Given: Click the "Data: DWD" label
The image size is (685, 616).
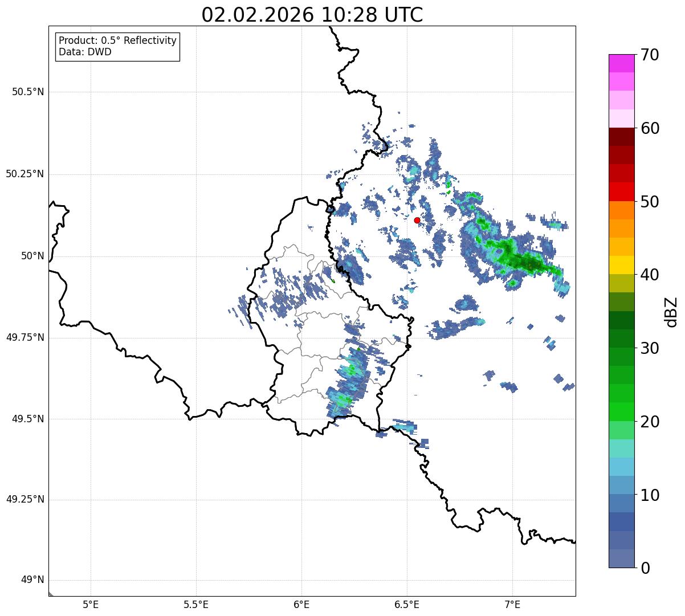Looking at the screenshot, I should pos(85,52).
